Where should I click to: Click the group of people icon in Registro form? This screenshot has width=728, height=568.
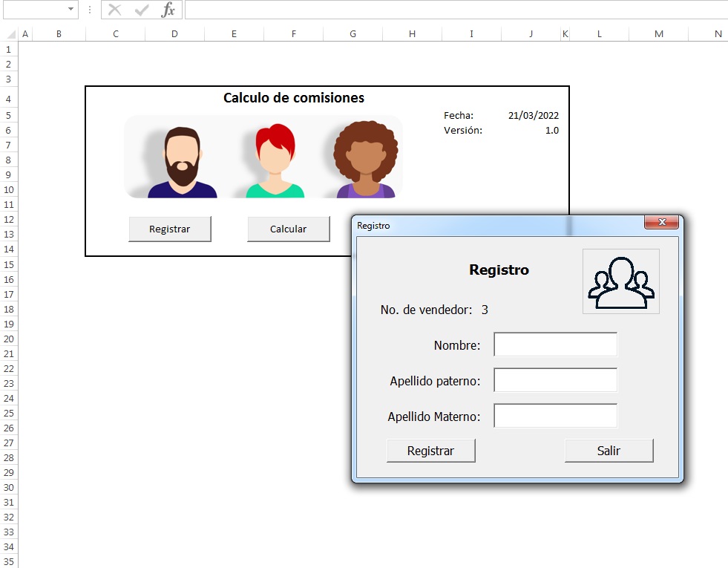tap(620, 281)
